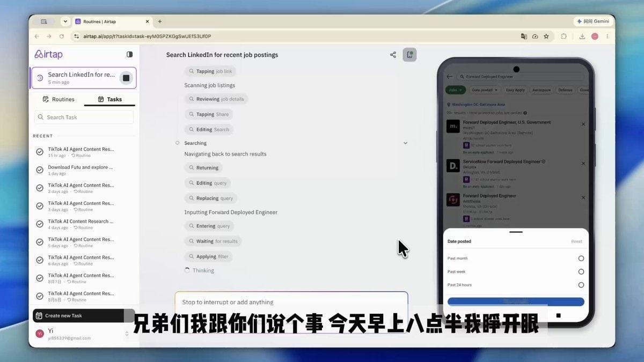Screen dimensions: 644x362
Task: Select the Past month radio button
Action: point(581,258)
